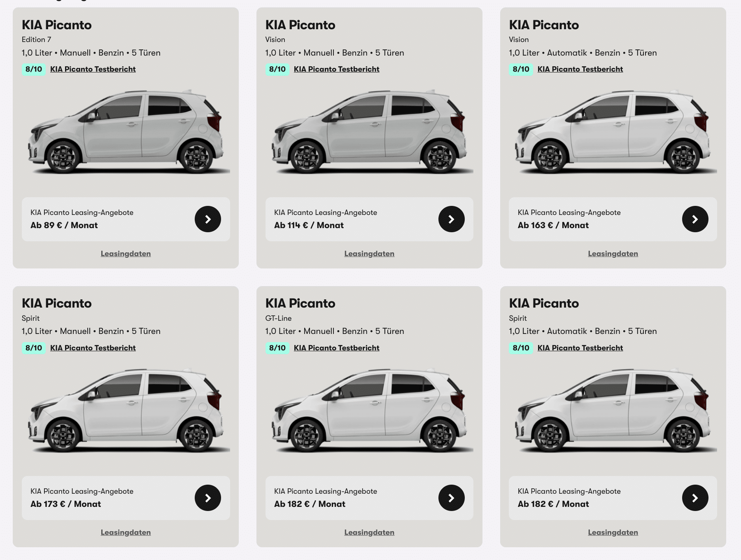741x560 pixels.
Task: Click "Ab 182 € / Monat" on GT-Line card
Action: [310, 504]
